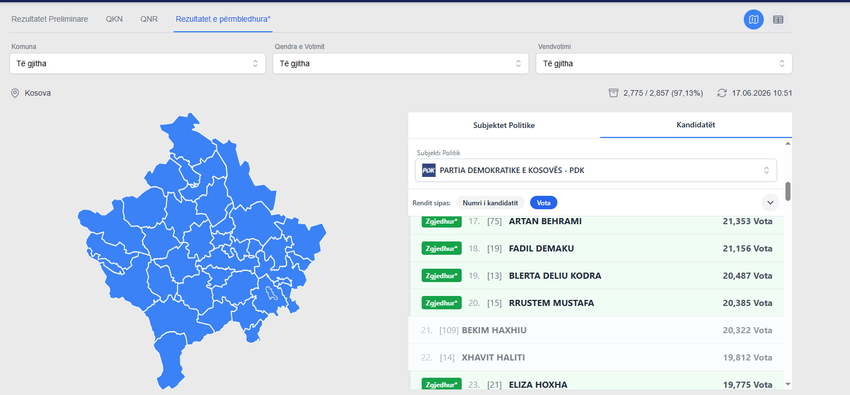Expand the sort options chevron
Viewport: 850px width, 395px height.
point(770,203)
